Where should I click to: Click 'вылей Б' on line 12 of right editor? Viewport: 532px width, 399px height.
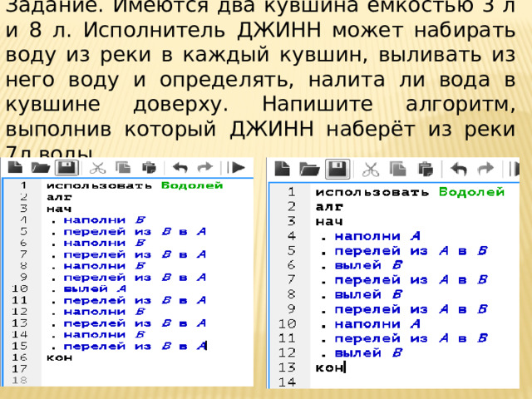(x=368, y=353)
